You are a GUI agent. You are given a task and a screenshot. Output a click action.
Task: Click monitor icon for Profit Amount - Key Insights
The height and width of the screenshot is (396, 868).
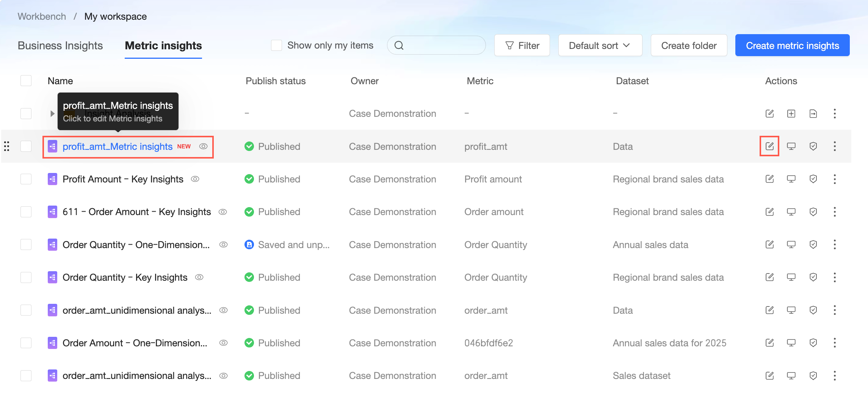pyautogui.click(x=791, y=179)
